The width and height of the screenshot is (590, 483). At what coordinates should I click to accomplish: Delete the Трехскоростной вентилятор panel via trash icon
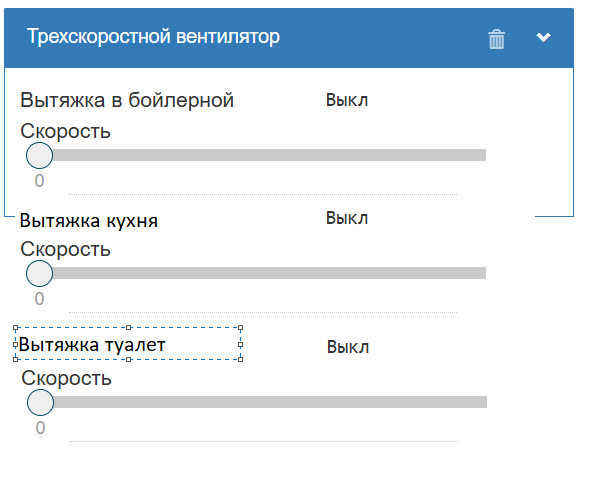(496, 39)
